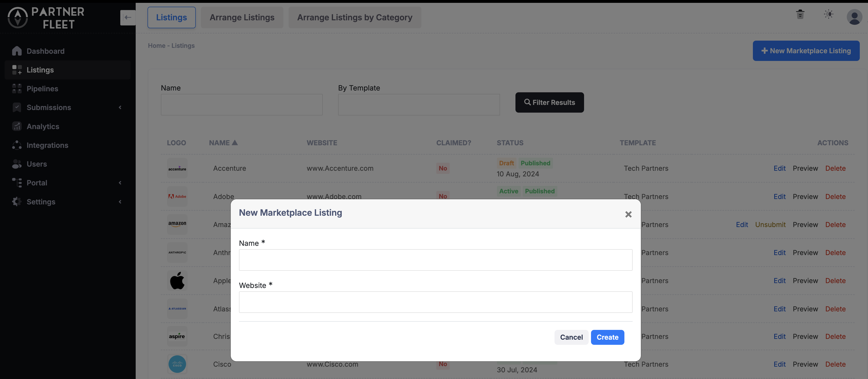Click the Partner Fleet compass logo
This screenshot has width=868, height=379.
coord(17,17)
